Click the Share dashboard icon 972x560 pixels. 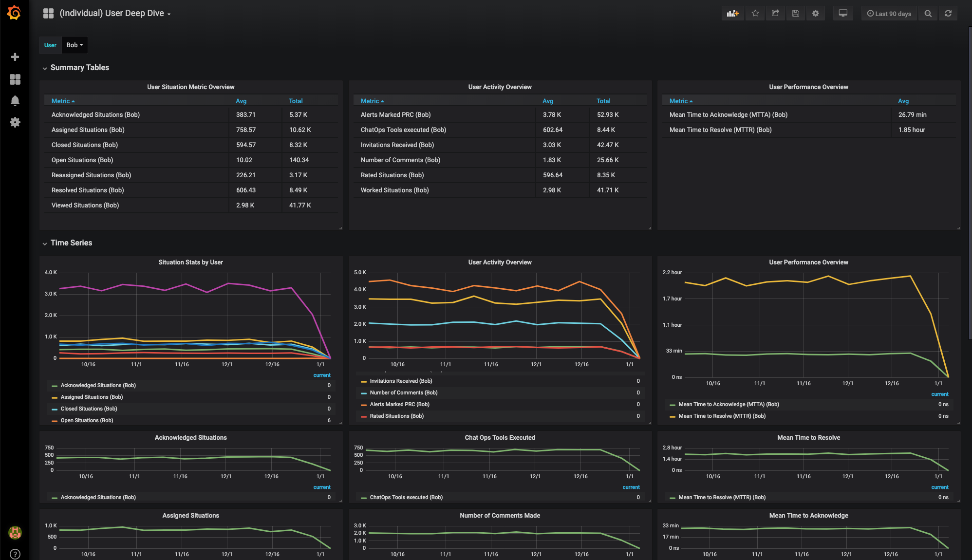tap(775, 14)
